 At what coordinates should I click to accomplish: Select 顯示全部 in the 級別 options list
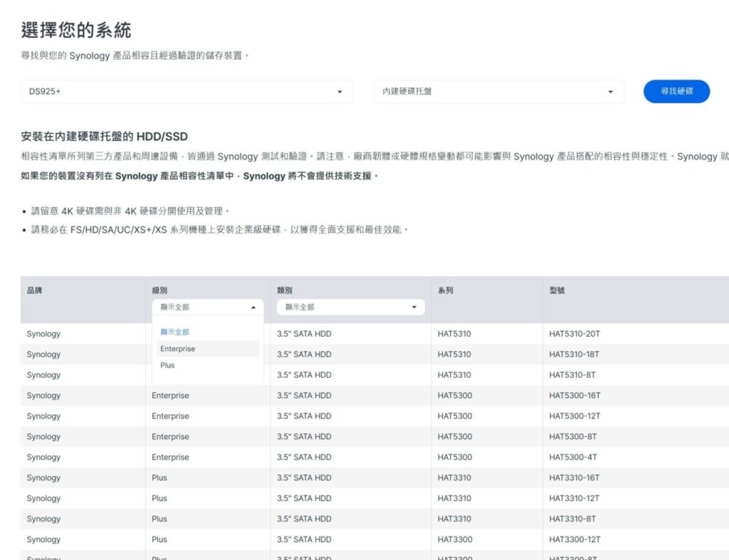(x=175, y=332)
